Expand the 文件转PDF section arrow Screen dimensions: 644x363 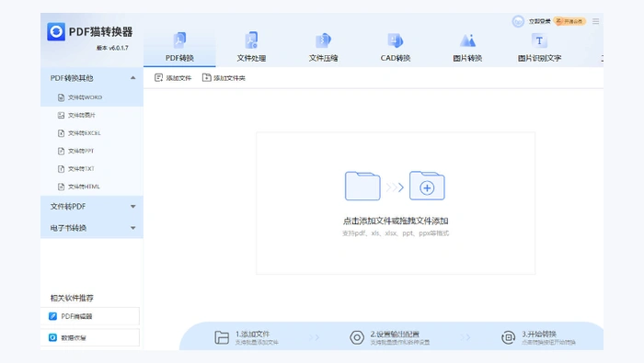tap(133, 207)
